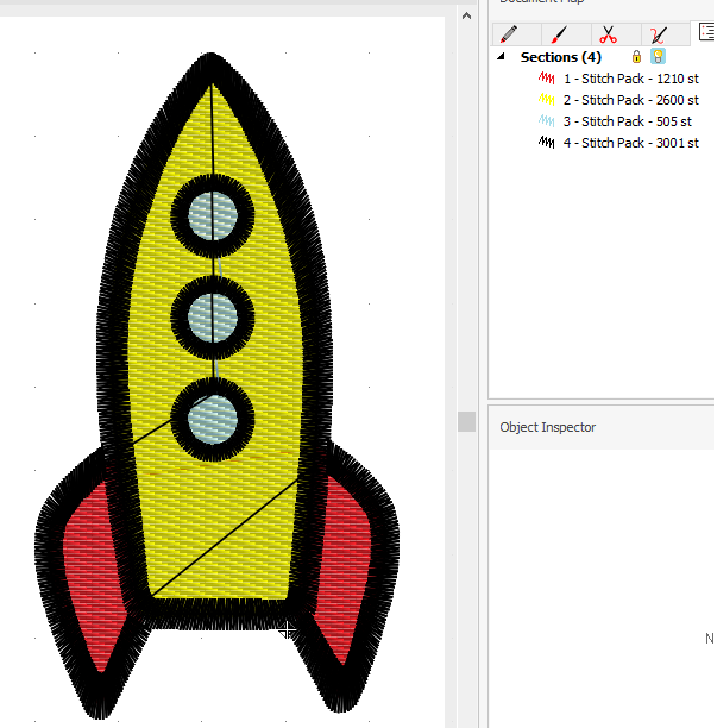Click the Object Inspector panel header
714x728 pixels.
[x=548, y=427]
